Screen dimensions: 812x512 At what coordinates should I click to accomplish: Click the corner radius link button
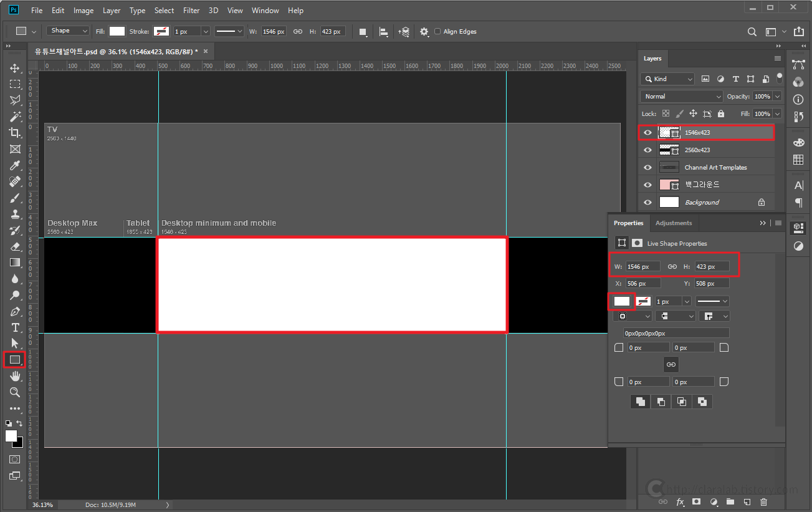[671, 364]
